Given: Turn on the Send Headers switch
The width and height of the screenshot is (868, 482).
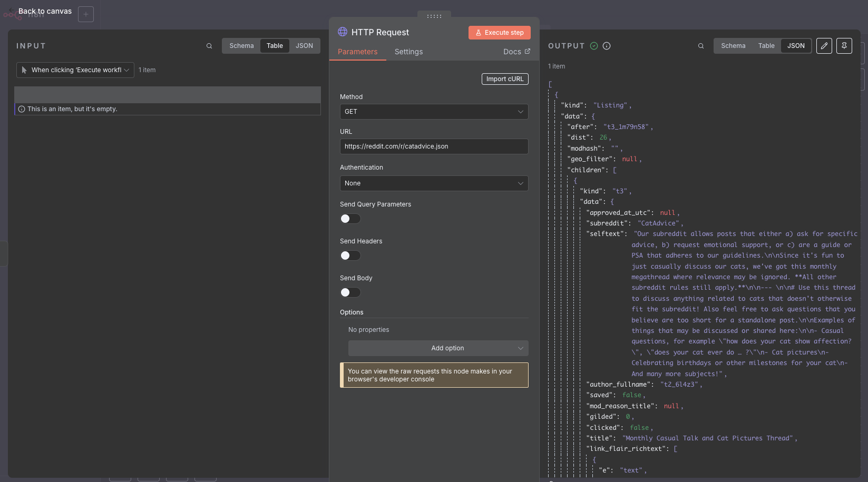Looking at the screenshot, I should (350, 255).
